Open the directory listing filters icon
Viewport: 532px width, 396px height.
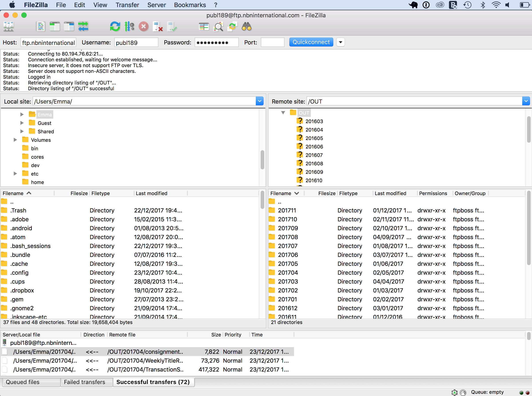tap(204, 27)
